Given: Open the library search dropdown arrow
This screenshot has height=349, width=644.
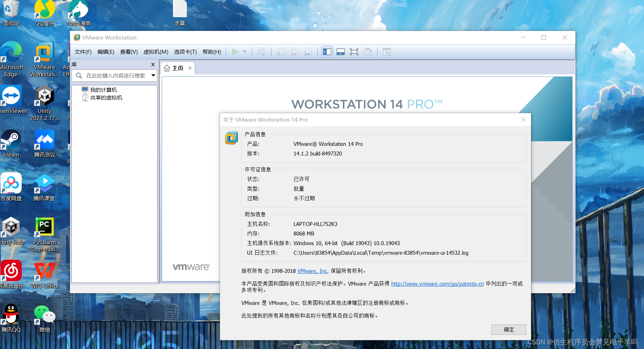Looking at the screenshot, I should coord(154,75).
